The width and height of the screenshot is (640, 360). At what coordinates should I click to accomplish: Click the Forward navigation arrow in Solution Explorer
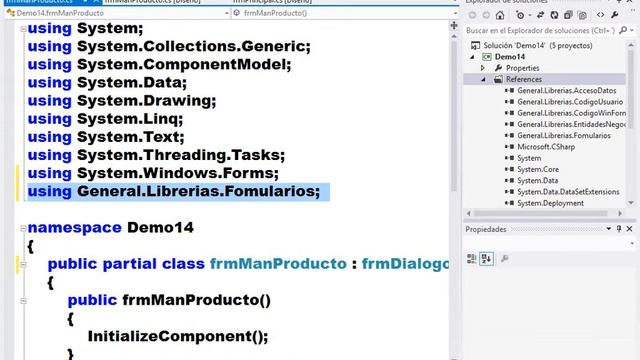click(x=486, y=16)
